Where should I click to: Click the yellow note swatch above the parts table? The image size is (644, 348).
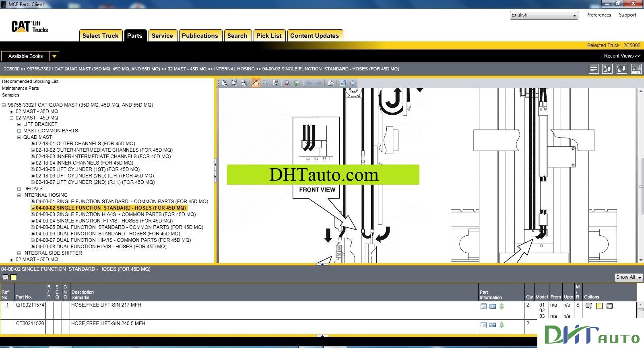coord(14,277)
